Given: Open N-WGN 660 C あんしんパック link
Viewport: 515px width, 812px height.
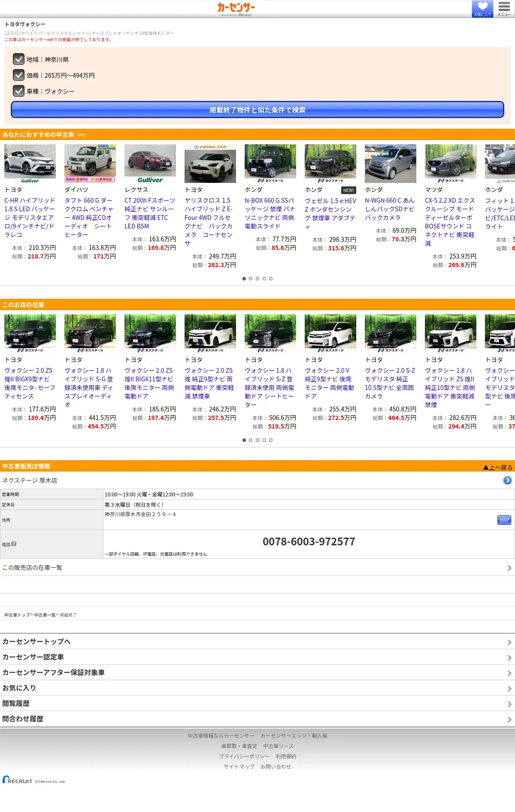Looking at the screenshot, I should 390,209.
